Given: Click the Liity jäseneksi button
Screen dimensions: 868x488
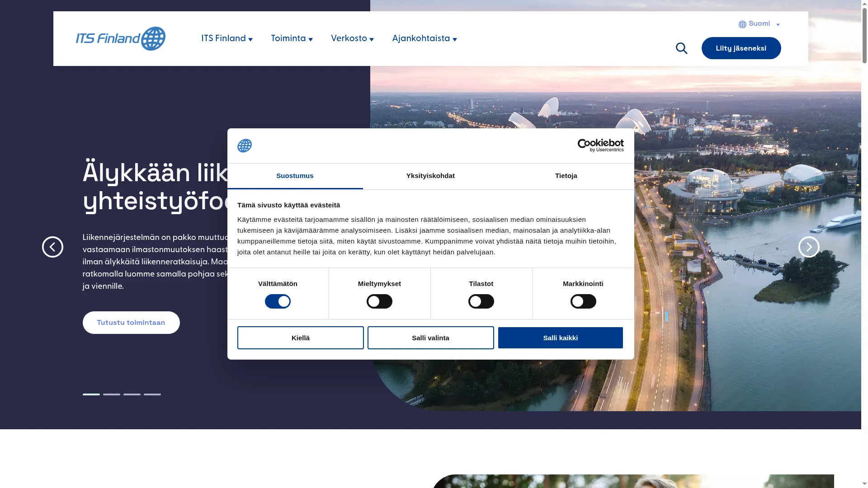Looking at the screenshot, I should (x=741, y=48).
